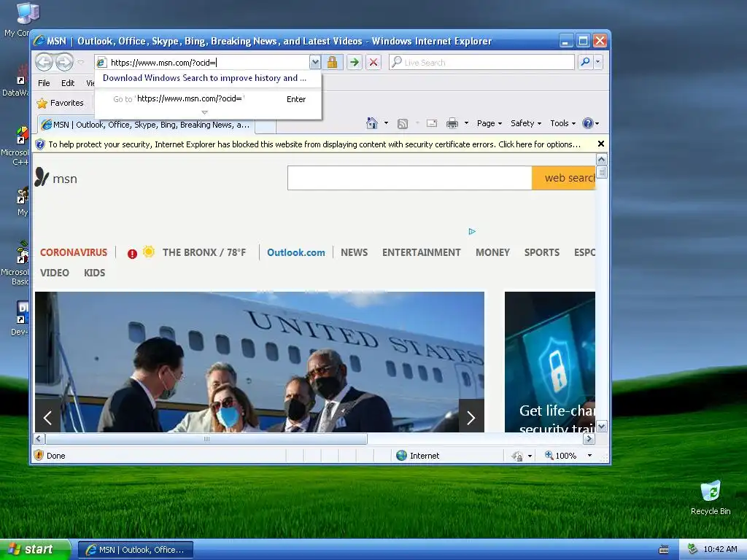Click the Back navigation arrow button
Viewport: 747px width, 560px height.
point(44,62)
